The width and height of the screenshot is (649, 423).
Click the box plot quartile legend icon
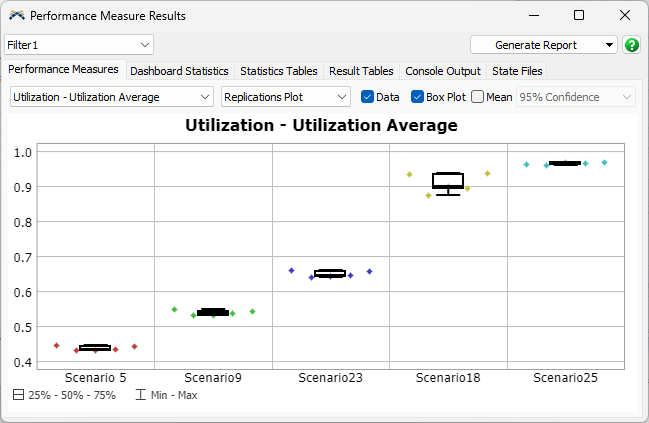[19, 395]
